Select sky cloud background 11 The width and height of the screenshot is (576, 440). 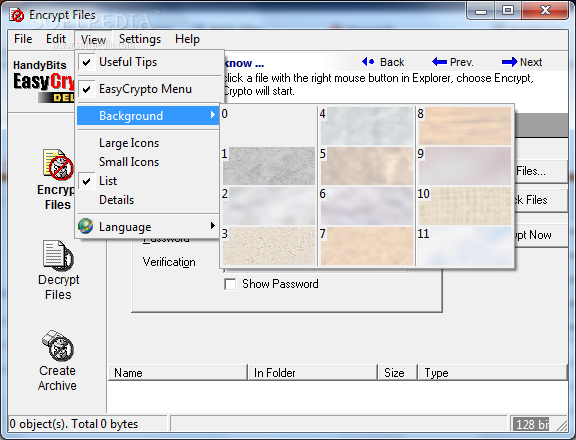[464, 246]
